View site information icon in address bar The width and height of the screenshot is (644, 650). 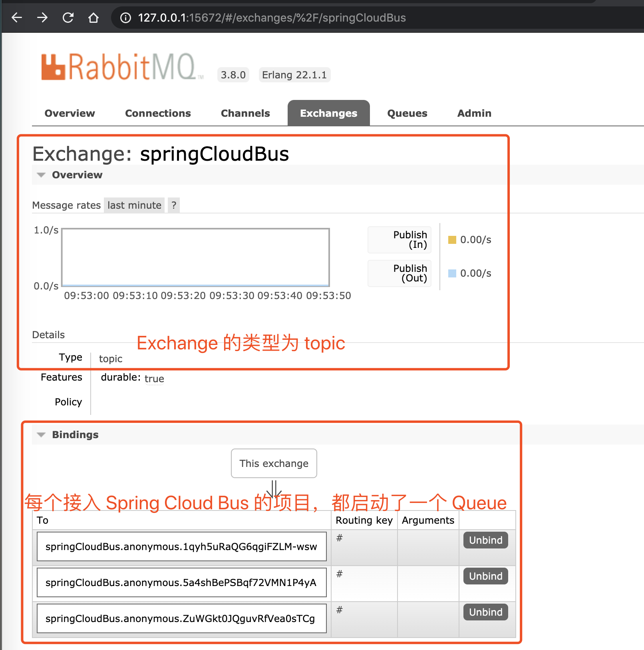click(x=125, y=18)
